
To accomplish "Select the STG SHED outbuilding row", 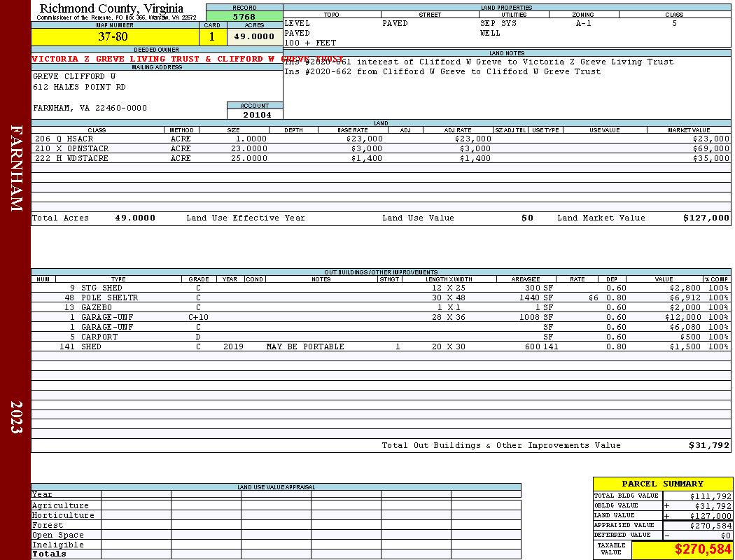I will coord(381,288).
